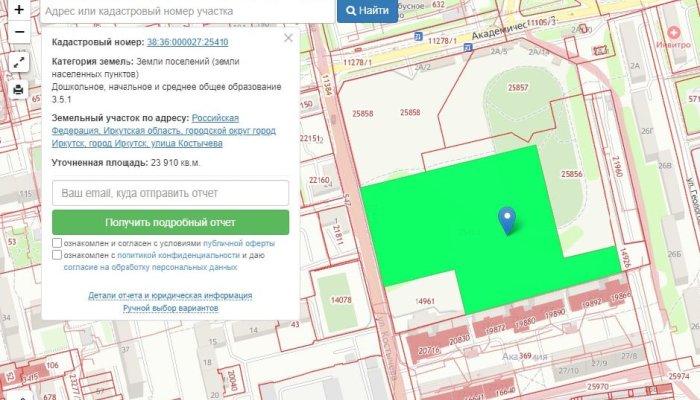Screen dimensions: 700x400
Task: Click the email input field for report
Action: (x=171, y=193)
